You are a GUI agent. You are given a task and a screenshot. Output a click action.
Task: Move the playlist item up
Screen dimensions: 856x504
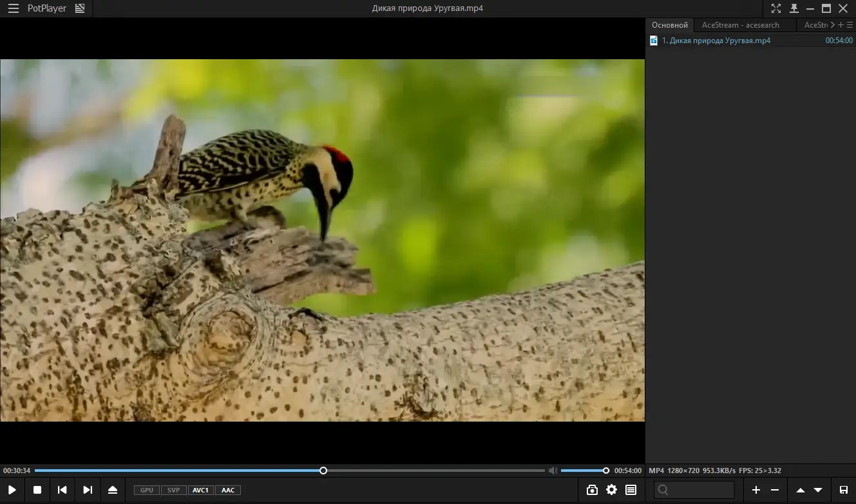(x=800, y=490)
